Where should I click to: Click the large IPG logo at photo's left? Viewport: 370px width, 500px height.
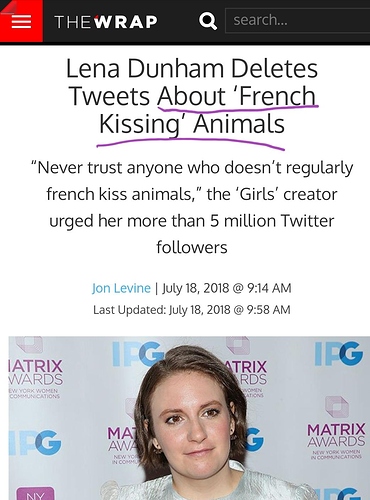35,443
